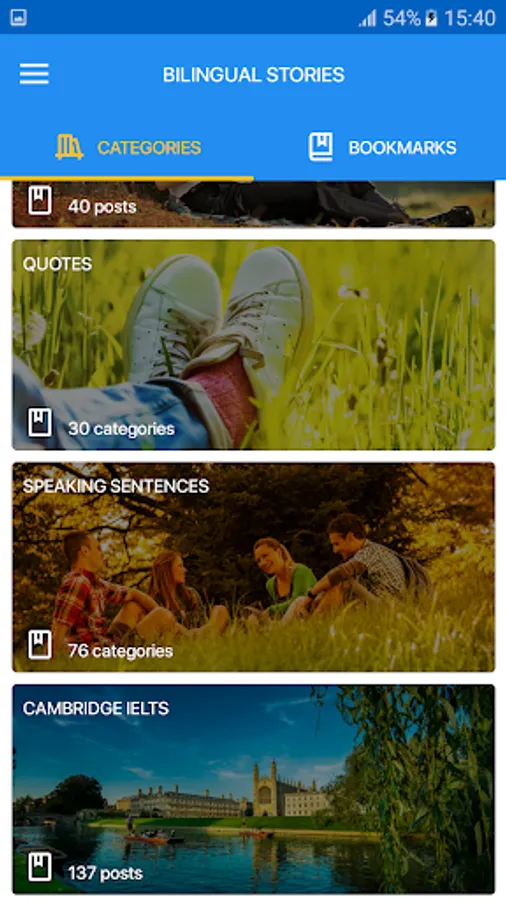Tap the signal strength icon
The image size is (506, 900).
click(368, 18)
